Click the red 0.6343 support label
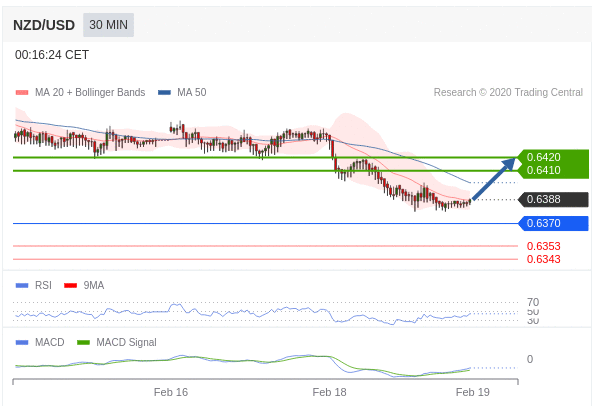Image resolution: width=599 pixels, height=413 pixels. click(x=543, y=259)
